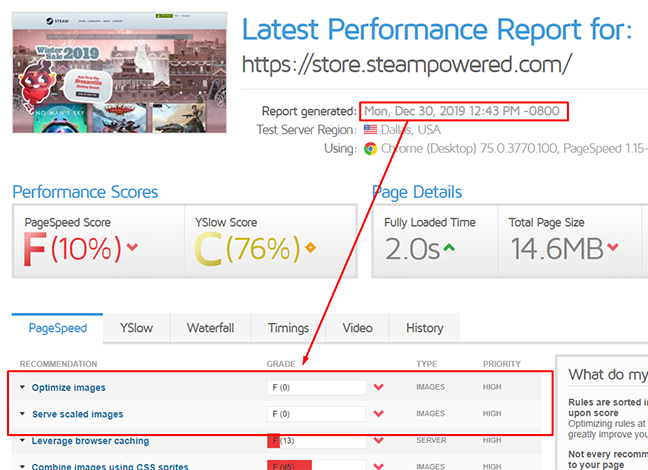
Task: Open the Serve scaled images link
Action: (x=78, y=414)
